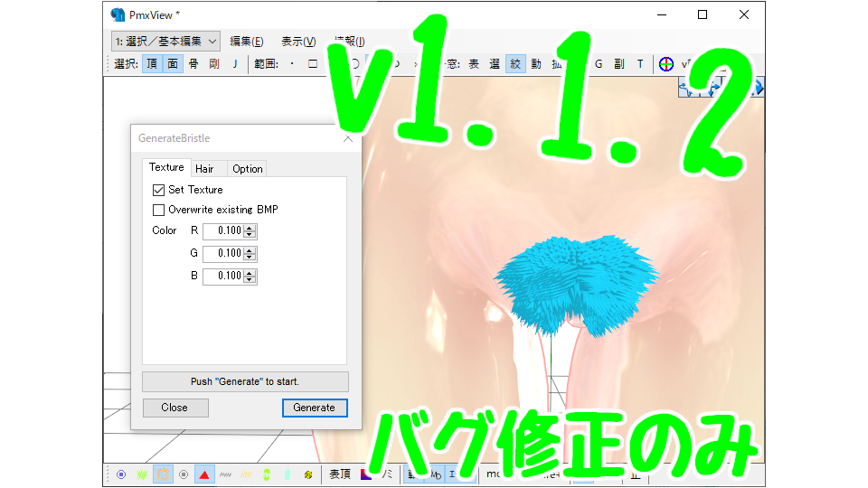Toggle red triangle display icon
868x488 pixels.
click(x=204, y=474)
